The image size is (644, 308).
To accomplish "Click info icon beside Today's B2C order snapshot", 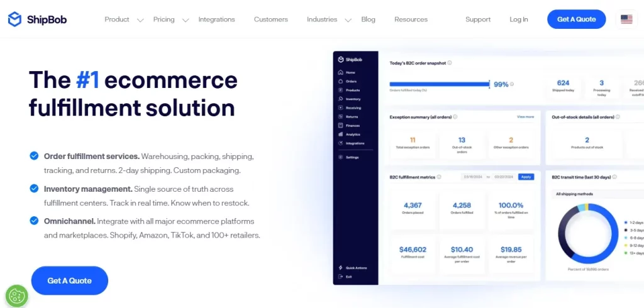I will point(450,63).
